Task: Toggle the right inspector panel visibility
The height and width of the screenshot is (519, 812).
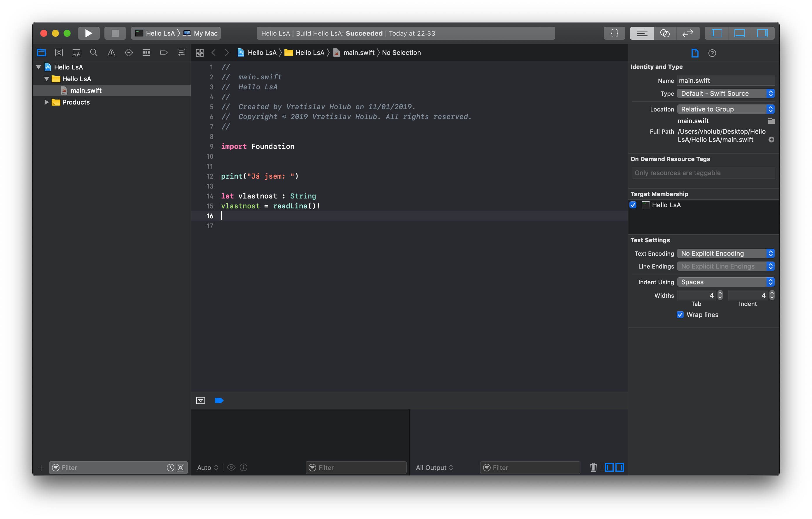Action: click(762, 33)
